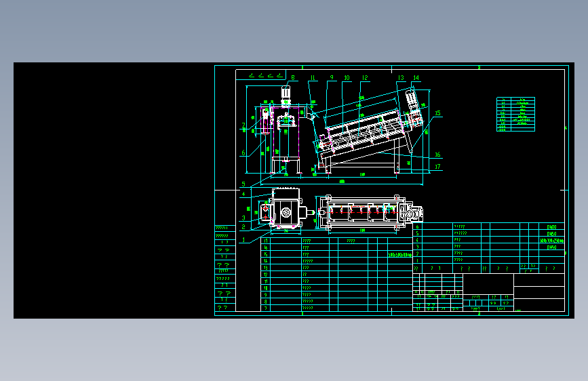Select the screw press plan view at the bottom
Viewport: 588px width, 381px height.
(370, 212)
